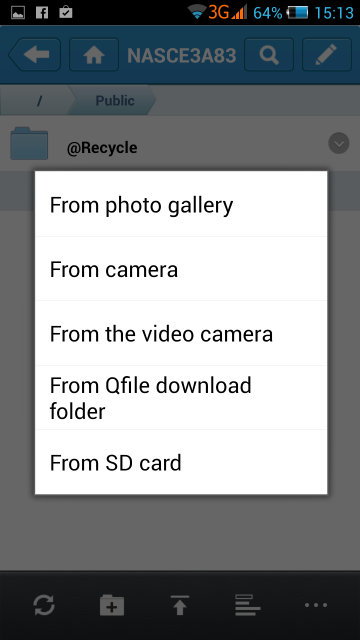Tap the NASCE3A83 title
Screen dimensions: 360x640
click(182, 55)
